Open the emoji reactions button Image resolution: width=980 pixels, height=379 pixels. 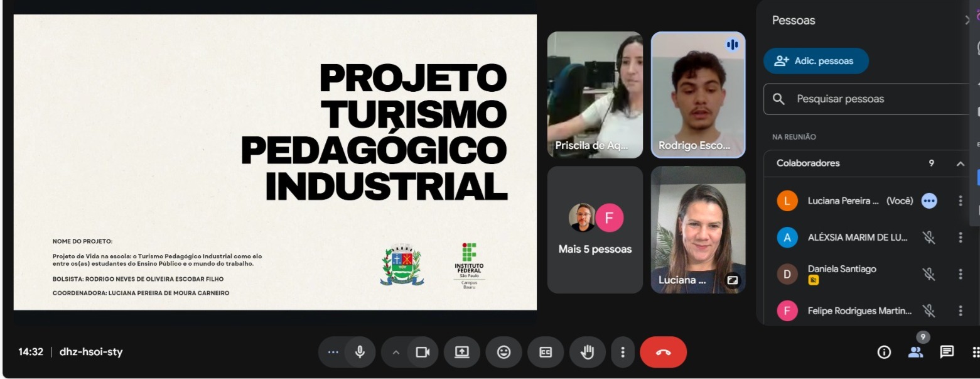tap(503, 352)
